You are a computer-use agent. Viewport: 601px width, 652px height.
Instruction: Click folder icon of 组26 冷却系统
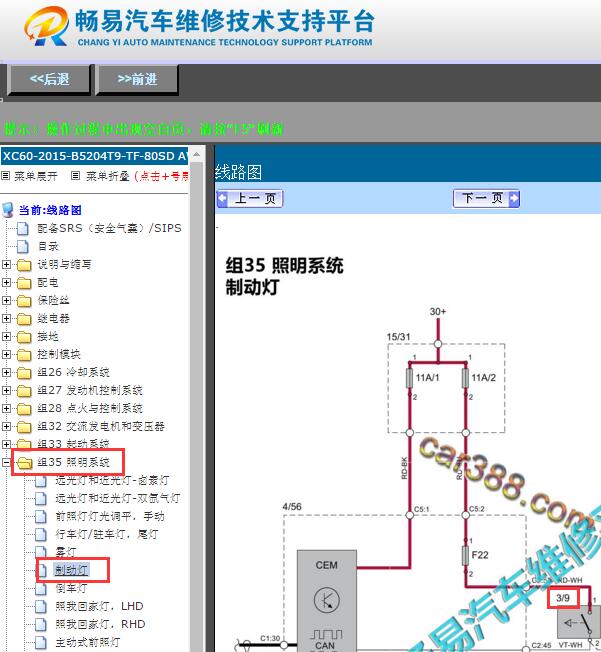pos(24,373)
